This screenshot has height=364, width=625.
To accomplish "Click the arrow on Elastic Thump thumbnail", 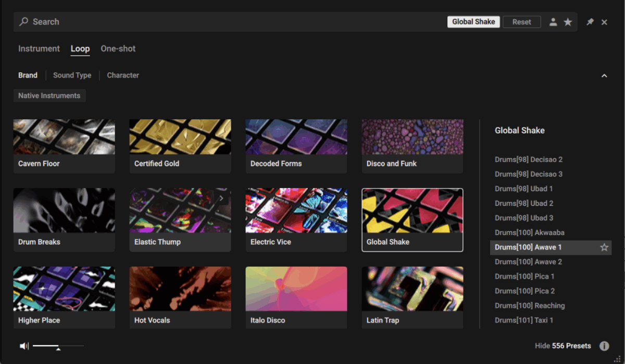I will [221, 198].
